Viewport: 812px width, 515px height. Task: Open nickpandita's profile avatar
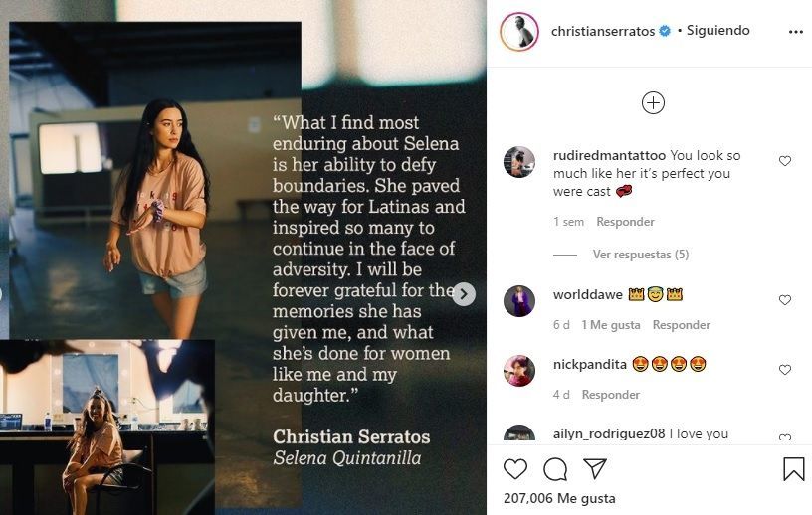tap(519, 370)
